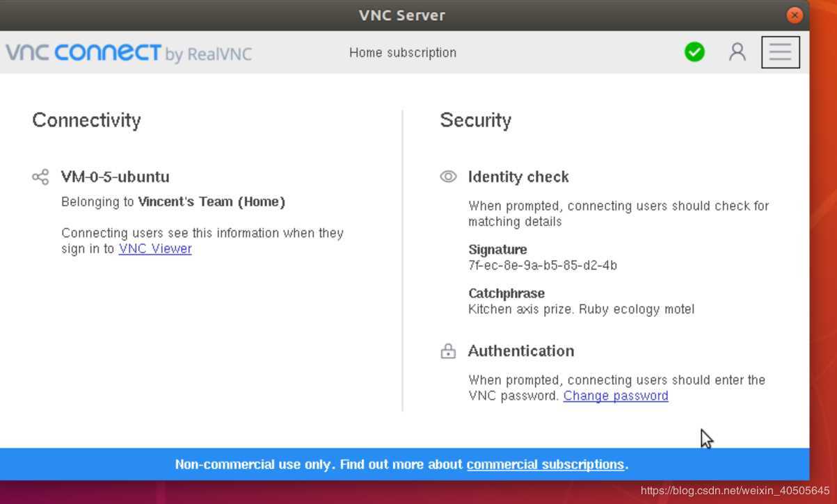837x504 pixels.
Task: Open the VNC Viewer link
Action: click(155, 249)
